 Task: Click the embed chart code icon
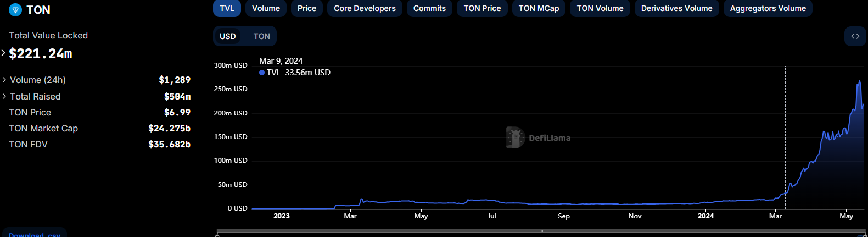(x=855, y=36)
